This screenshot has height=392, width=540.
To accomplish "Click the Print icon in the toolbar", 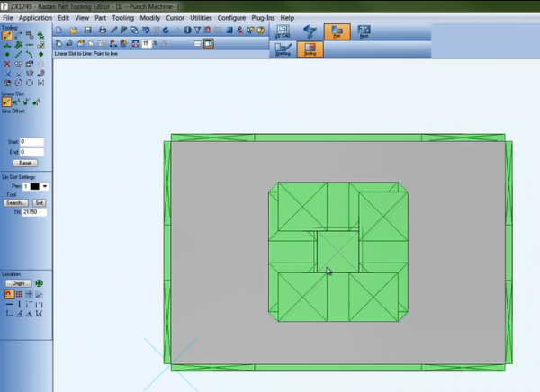I will [x=102, y=31].
